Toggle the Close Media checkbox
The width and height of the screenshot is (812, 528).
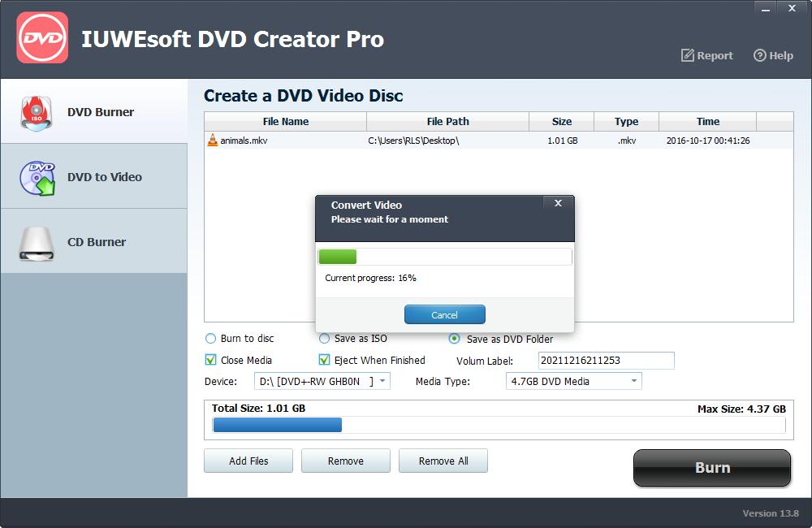click(x=210, y=360)
